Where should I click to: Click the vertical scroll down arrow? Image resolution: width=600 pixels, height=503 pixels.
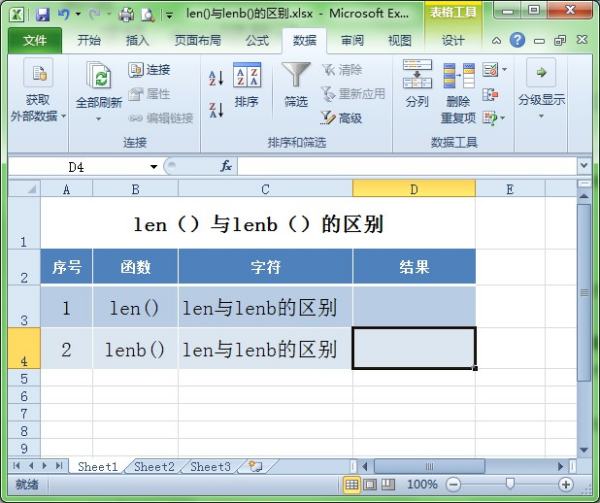click(584, 450)
